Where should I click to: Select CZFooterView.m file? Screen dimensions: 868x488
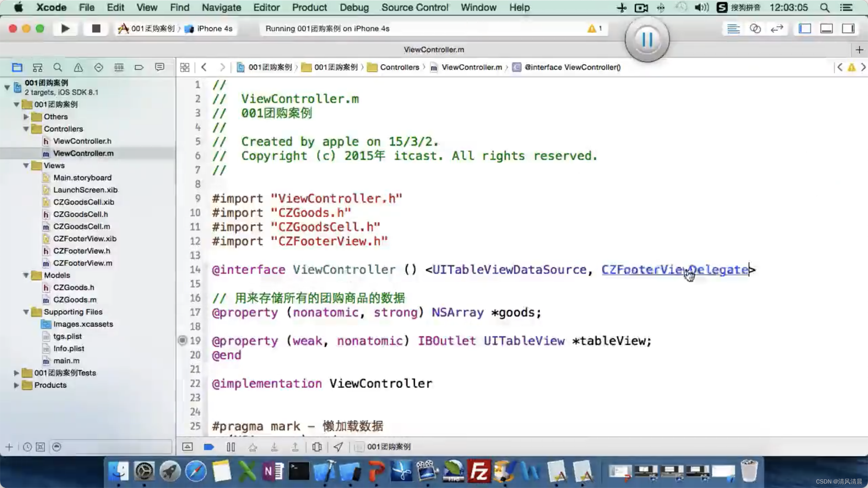[x=82, y=263]
